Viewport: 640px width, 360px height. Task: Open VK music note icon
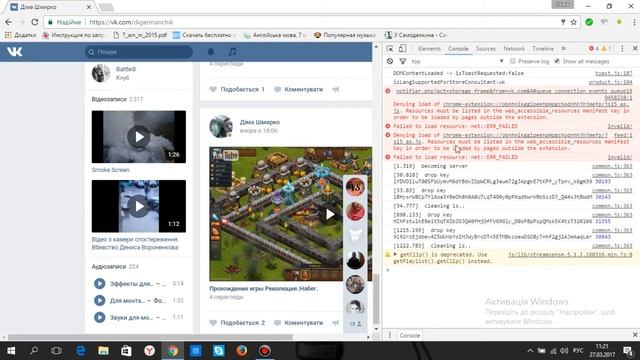(x=232, y=52)
